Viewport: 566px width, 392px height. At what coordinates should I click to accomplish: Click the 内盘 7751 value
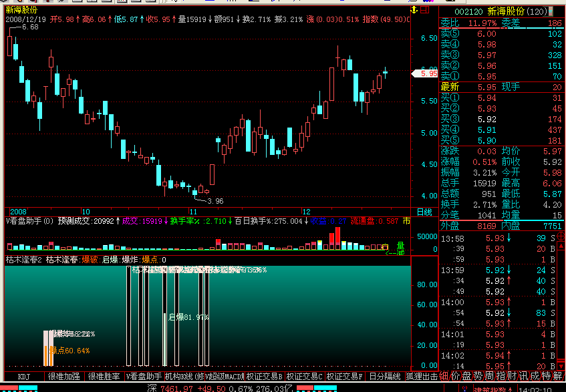552,226
